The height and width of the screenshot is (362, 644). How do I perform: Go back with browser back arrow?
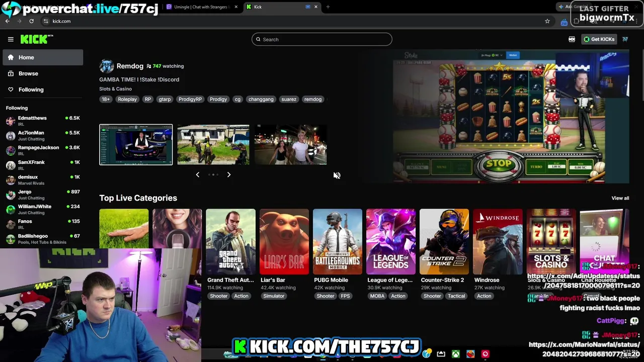coord(7,21)
